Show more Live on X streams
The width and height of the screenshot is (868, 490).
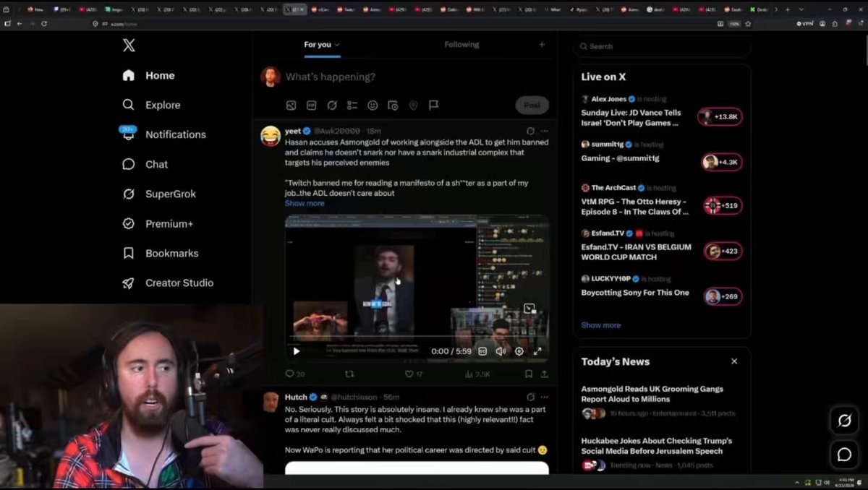pos(601,325)
